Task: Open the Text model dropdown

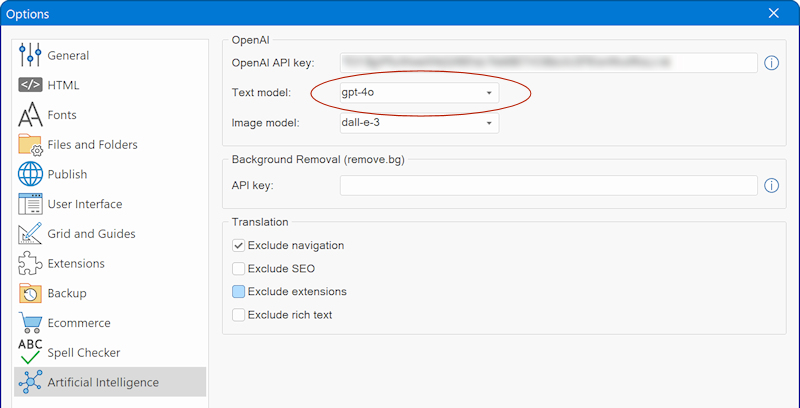Action: (x=419, y=93)
